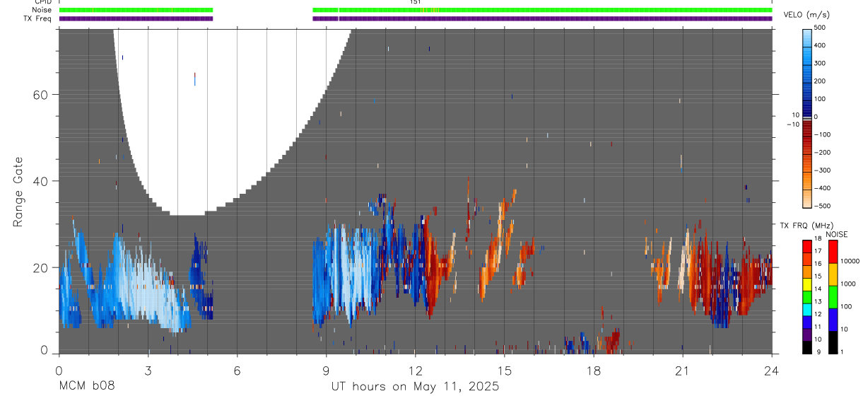Click the MCM b08 station label
The image size is (868, 401).
coord(86,387)
